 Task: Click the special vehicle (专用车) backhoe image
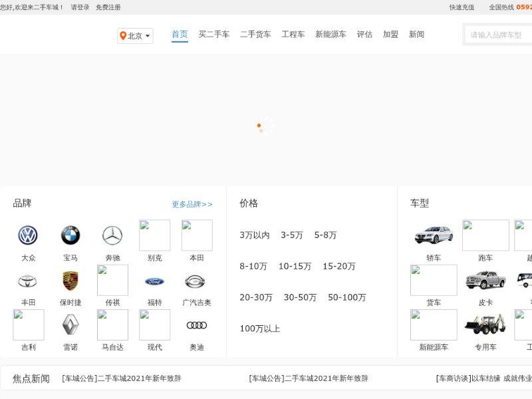pos(485,325)
